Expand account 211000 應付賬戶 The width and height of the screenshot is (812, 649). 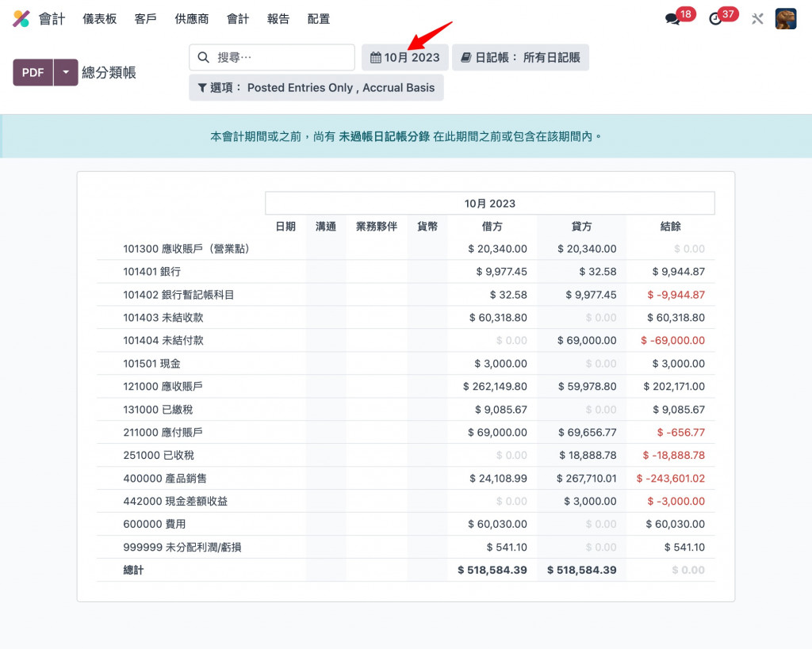tap(163, 433)
